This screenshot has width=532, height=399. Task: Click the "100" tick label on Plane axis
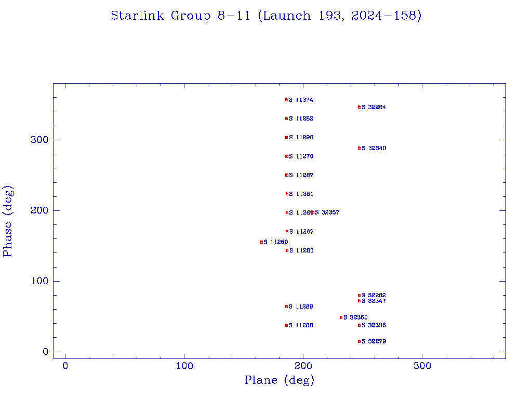[x=184, y=366]
